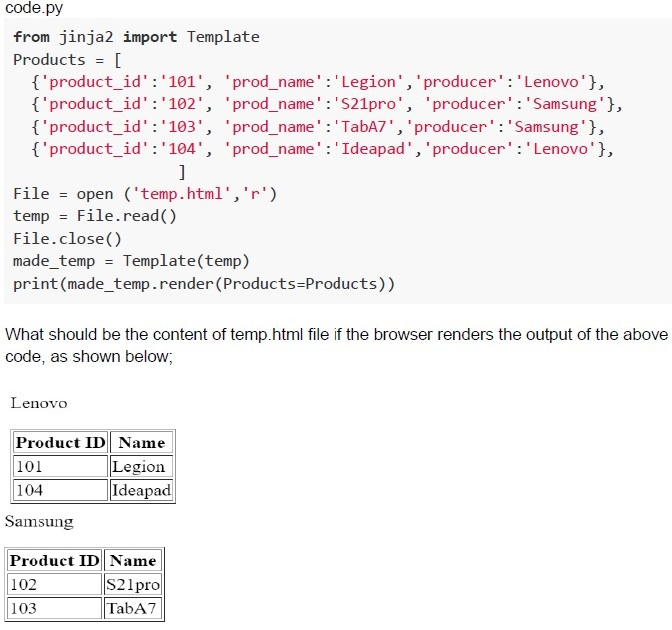Screen dimensions: 672x630
Task: Click the print render Products line
Action: click(204, 284)
